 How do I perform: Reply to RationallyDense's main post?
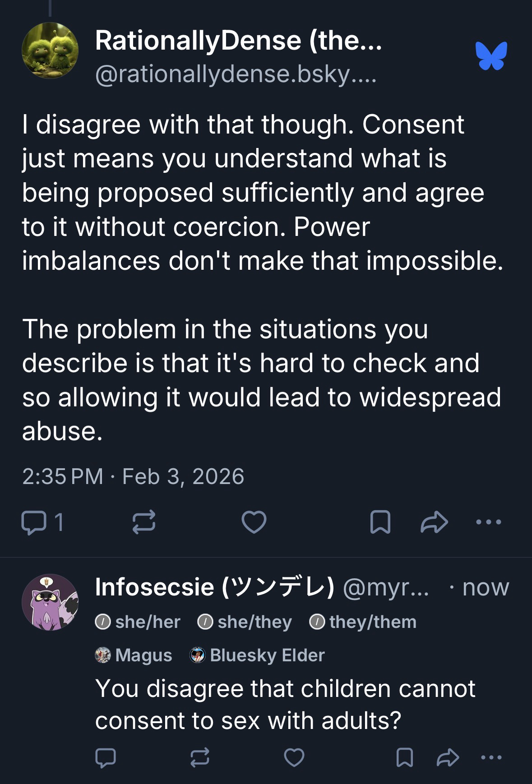pos(33,522)
